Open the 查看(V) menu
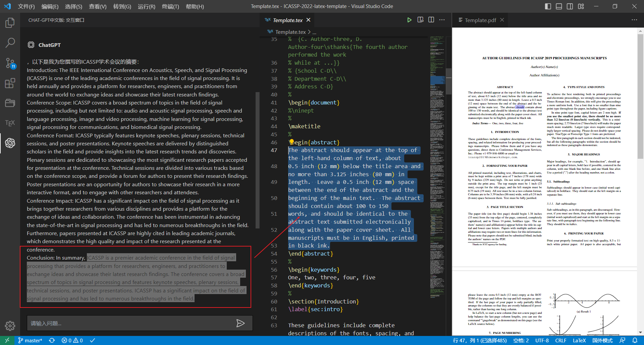 [x=98, y=6]
